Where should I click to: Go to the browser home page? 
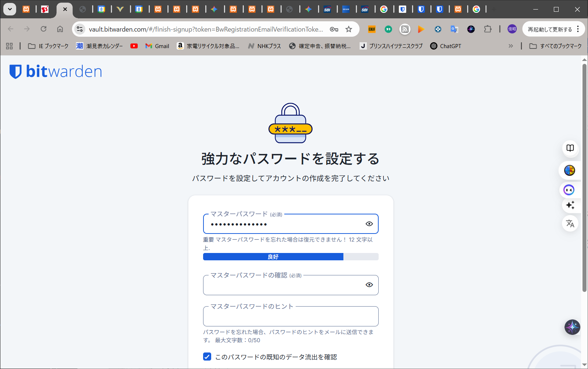click(60, 29)
